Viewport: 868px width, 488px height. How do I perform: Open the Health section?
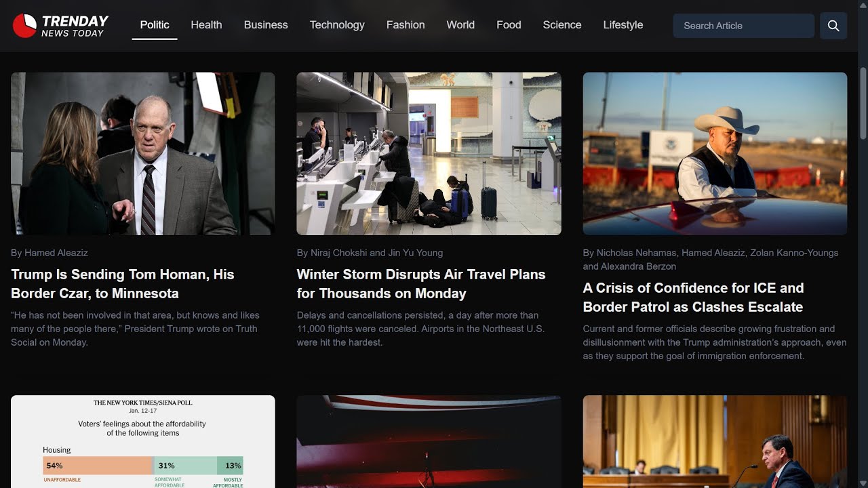[206, 25]
